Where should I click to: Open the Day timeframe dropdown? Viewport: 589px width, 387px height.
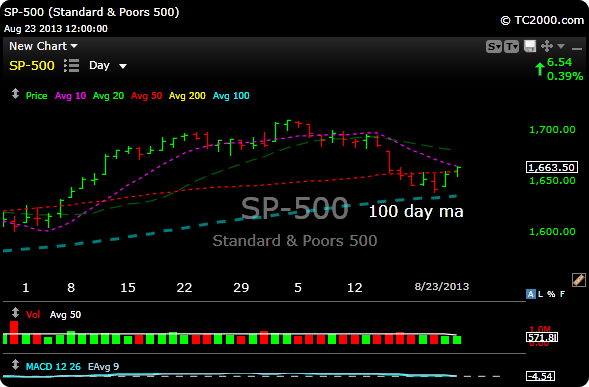coord(108,65)
